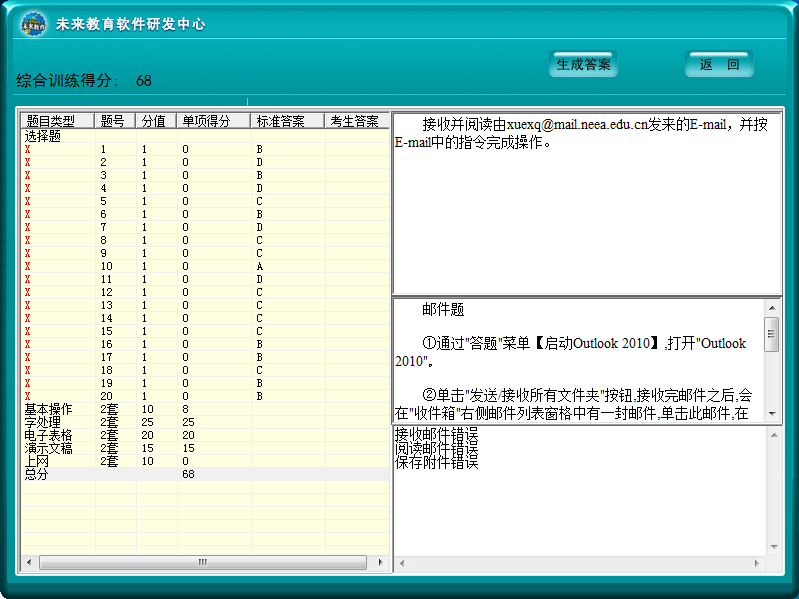Image resolution: width=799 pixels, height=599 pixels.
Task: Click the error list panel's down arrow
Action: point(774,547)
